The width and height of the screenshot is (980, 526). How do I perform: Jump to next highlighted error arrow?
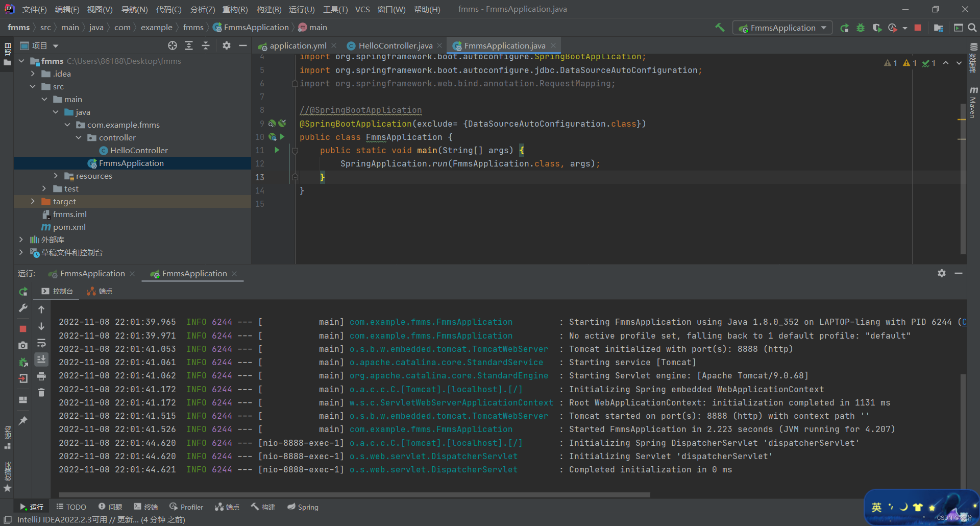(959, 63)
